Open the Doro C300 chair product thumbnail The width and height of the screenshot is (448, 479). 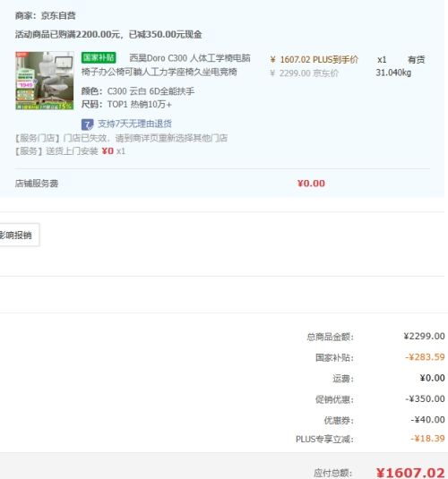45,81
